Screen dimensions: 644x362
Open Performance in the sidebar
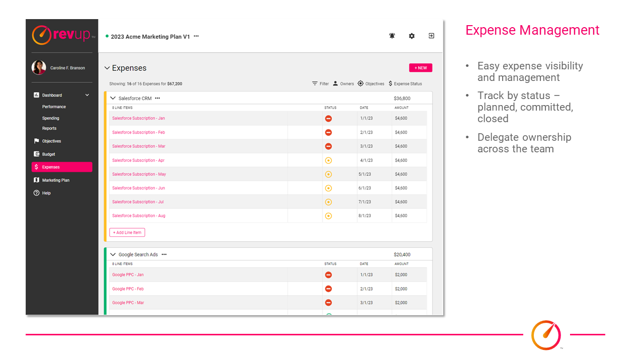coord(54,107)
